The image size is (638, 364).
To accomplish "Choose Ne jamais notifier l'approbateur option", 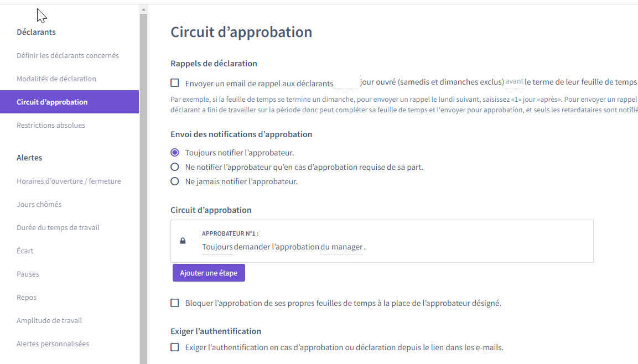I will click(174, 181).
